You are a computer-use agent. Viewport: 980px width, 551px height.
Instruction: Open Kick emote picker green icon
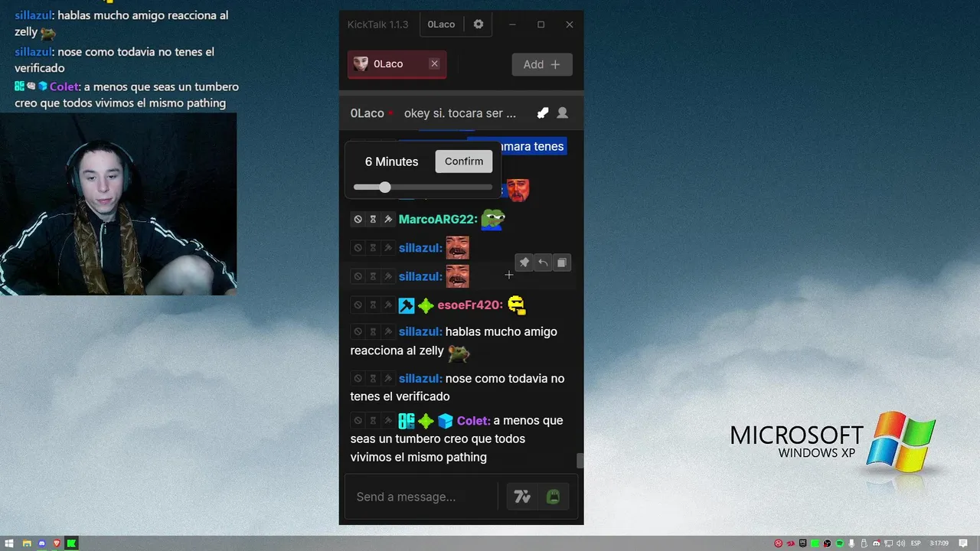point(553,497)
